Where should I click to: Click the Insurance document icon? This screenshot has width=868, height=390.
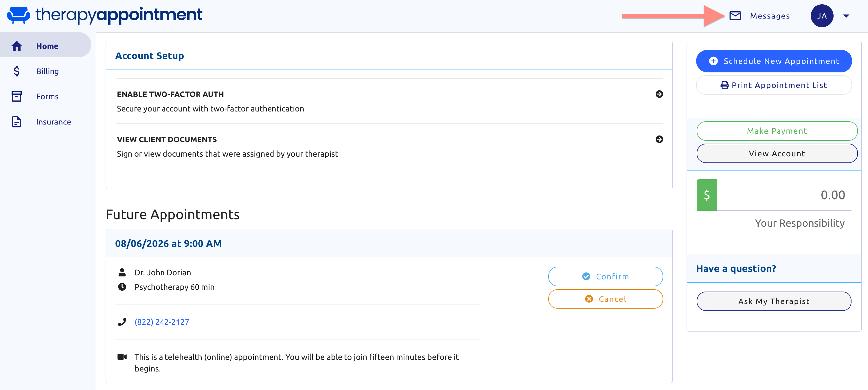(16, 122)
